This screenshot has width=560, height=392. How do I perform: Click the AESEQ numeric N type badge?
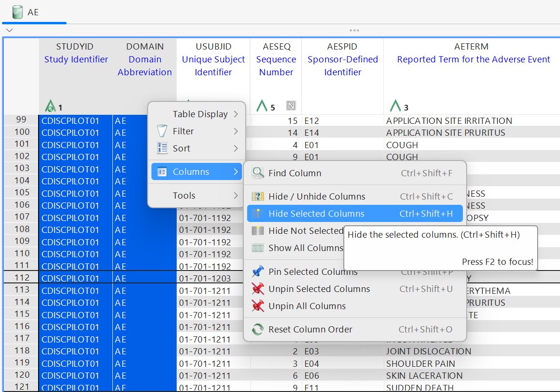click(x=291, y=106)
